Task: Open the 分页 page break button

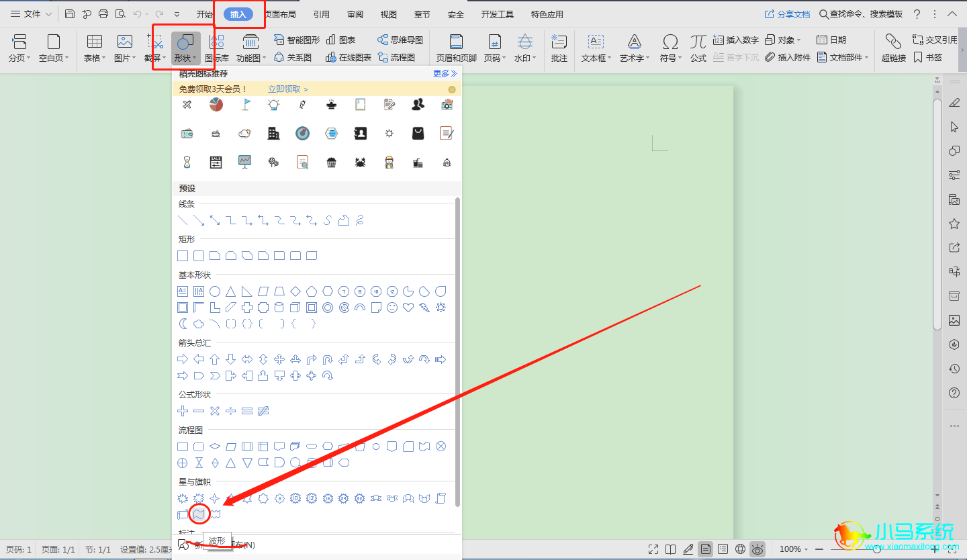Action: coord(19,49)
